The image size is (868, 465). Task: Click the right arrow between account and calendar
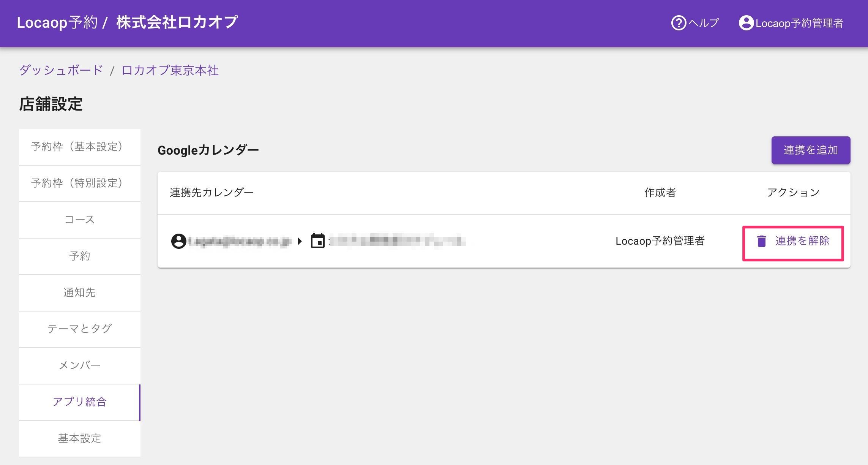300,241
